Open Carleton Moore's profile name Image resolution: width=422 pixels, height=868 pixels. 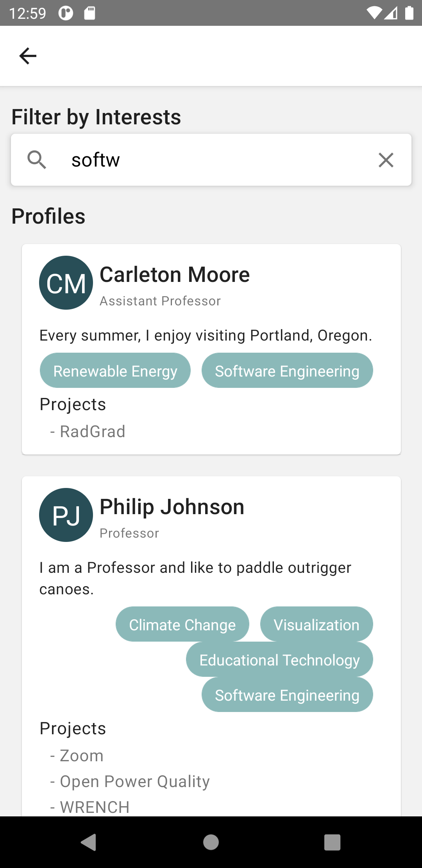175,274
